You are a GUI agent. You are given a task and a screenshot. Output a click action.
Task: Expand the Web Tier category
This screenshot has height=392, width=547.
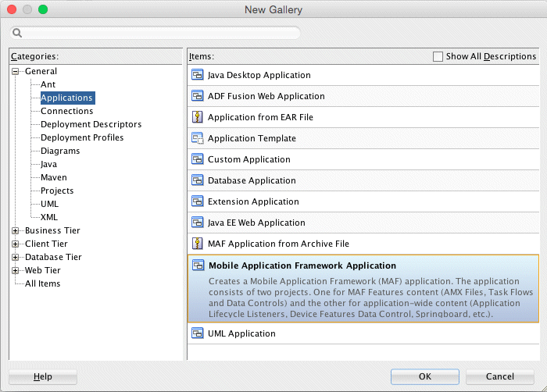point(16,271)
